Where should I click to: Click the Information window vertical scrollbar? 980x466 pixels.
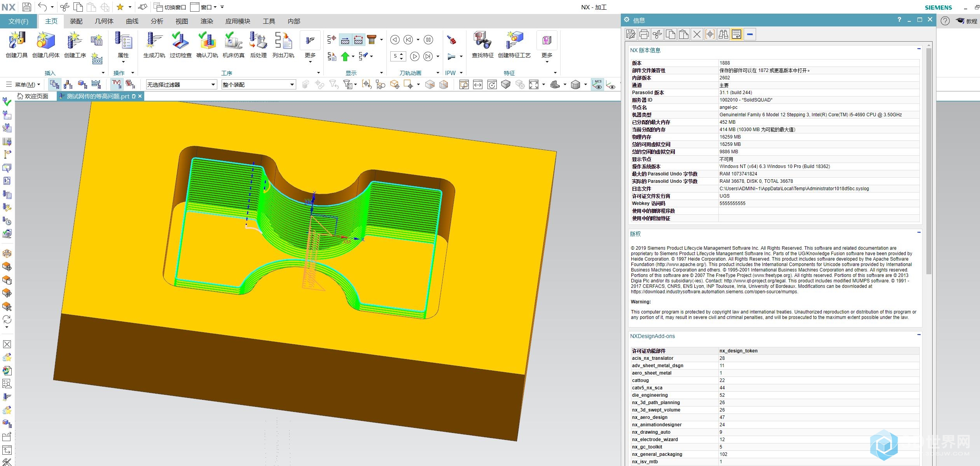click(929, 161)
